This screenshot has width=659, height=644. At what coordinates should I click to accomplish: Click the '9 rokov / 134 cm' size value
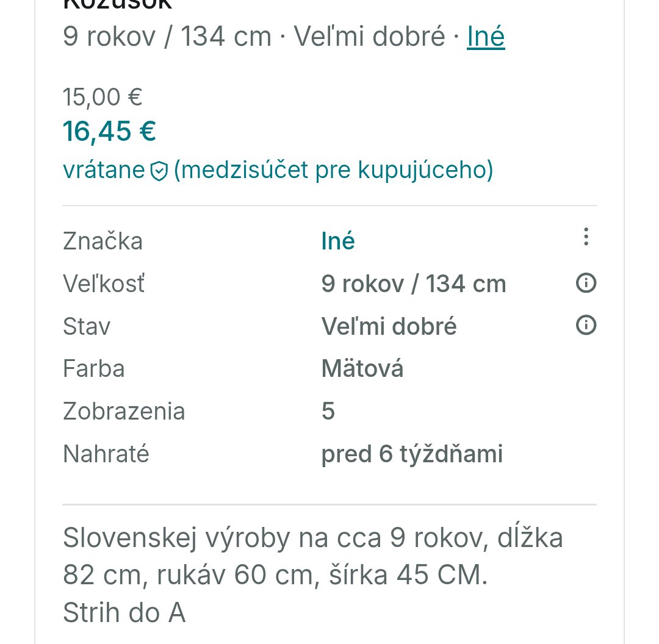(x=413, y=284)
